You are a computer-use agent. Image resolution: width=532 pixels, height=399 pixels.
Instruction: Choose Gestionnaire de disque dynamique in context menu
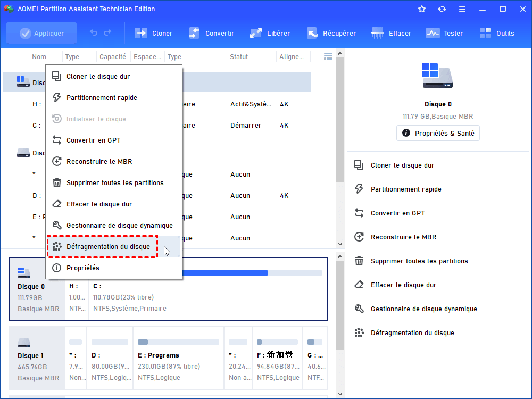(x=114, y=225)
